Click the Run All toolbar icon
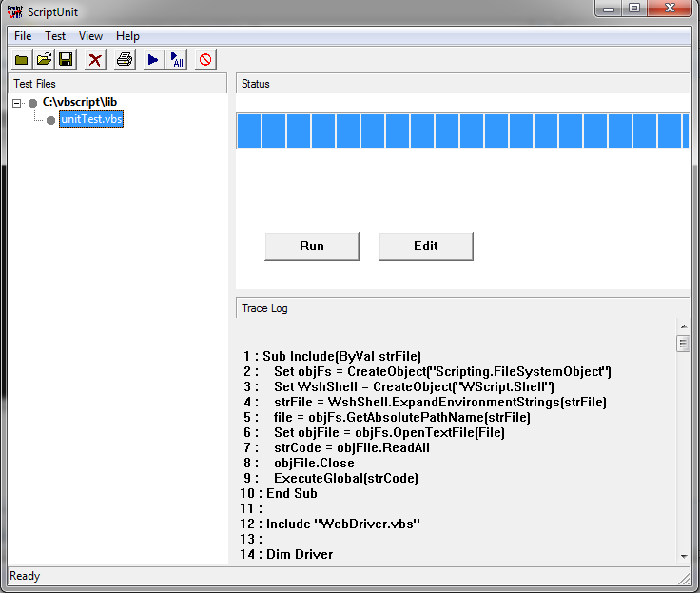The height and width of the screenshot is (593, 700). 177,60
